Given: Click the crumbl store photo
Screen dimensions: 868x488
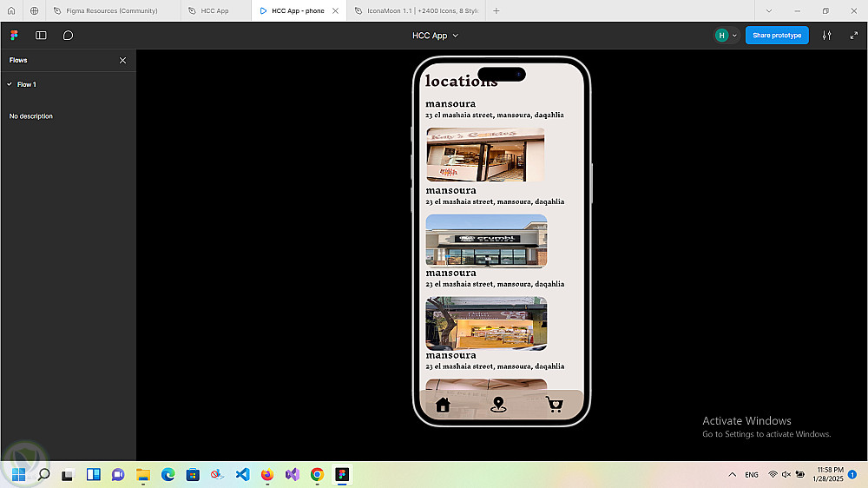Looking at the screenshot, I should coord(486,241).
